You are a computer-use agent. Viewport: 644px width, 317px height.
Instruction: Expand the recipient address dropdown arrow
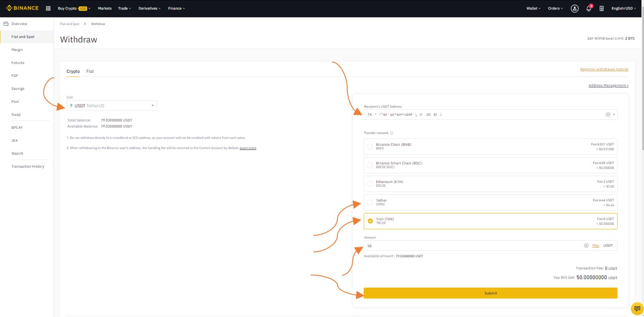tap(614, 115)
